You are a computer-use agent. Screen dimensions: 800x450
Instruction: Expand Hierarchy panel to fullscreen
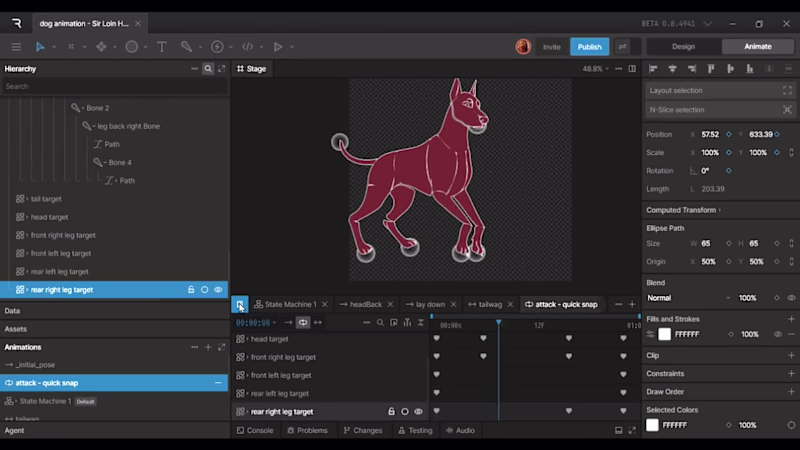tap(221, 68)
